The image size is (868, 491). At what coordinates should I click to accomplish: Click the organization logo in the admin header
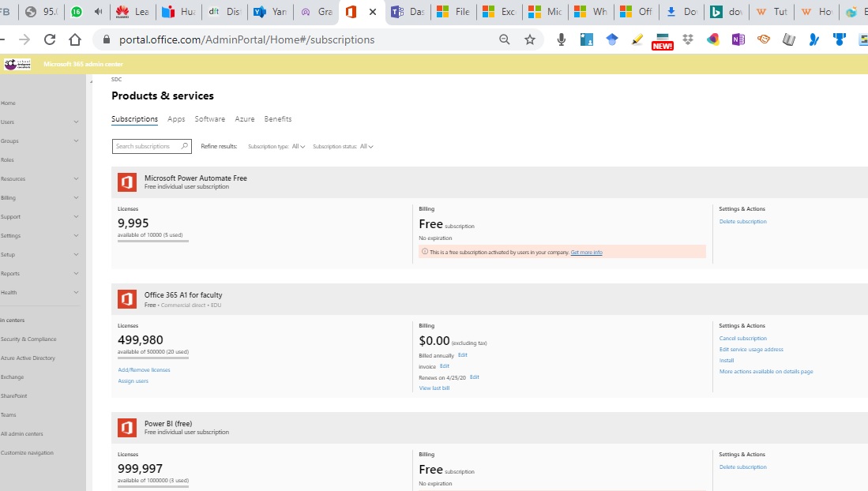click(x=17, y=64)
